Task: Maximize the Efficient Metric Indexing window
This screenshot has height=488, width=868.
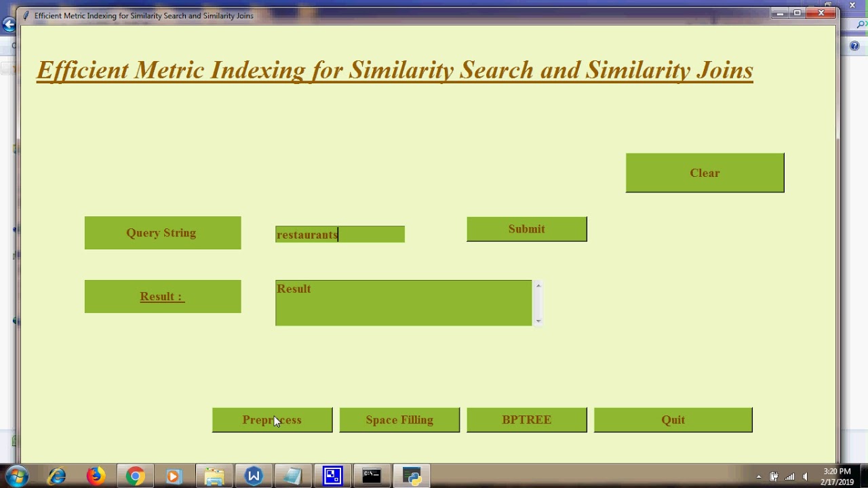Action: pos(797,14)
